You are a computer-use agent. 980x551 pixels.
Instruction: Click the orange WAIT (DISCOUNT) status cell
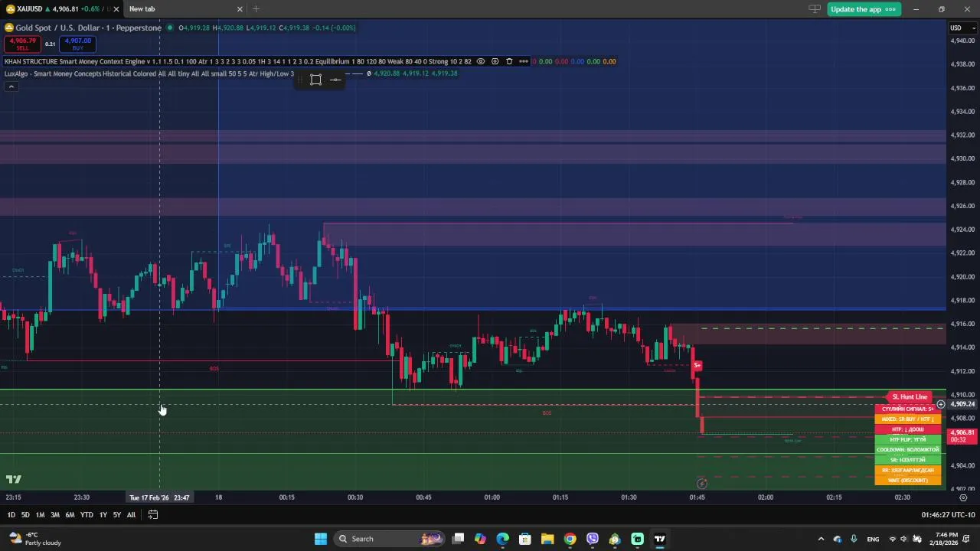tap(908, 481)
